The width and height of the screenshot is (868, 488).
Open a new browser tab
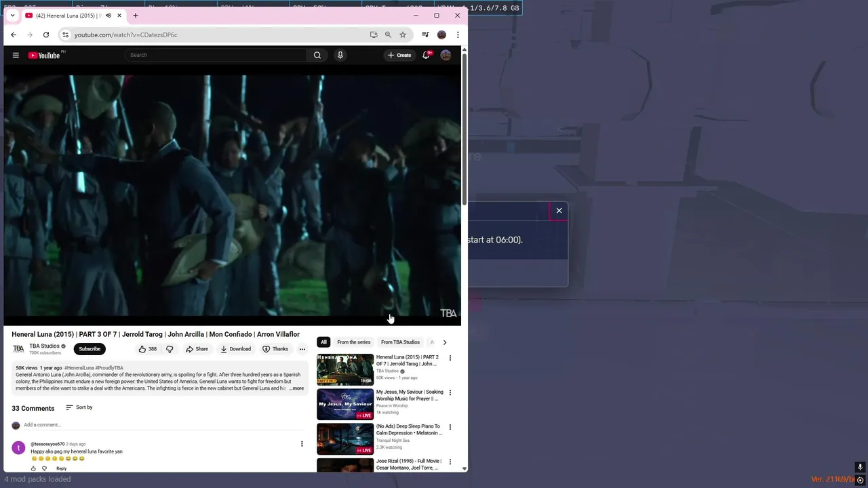pyautogui.click(x=135, y=15)
